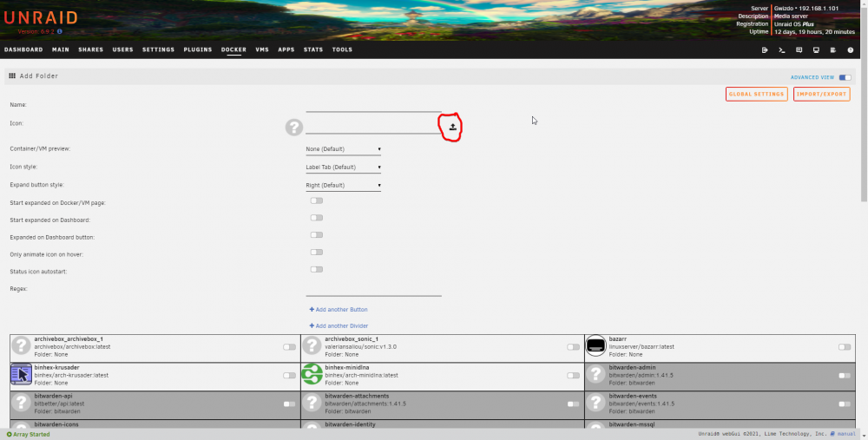The image size is (868, 440).
Task: Click the system info monitor icon
Action: [x=816, y=49]
